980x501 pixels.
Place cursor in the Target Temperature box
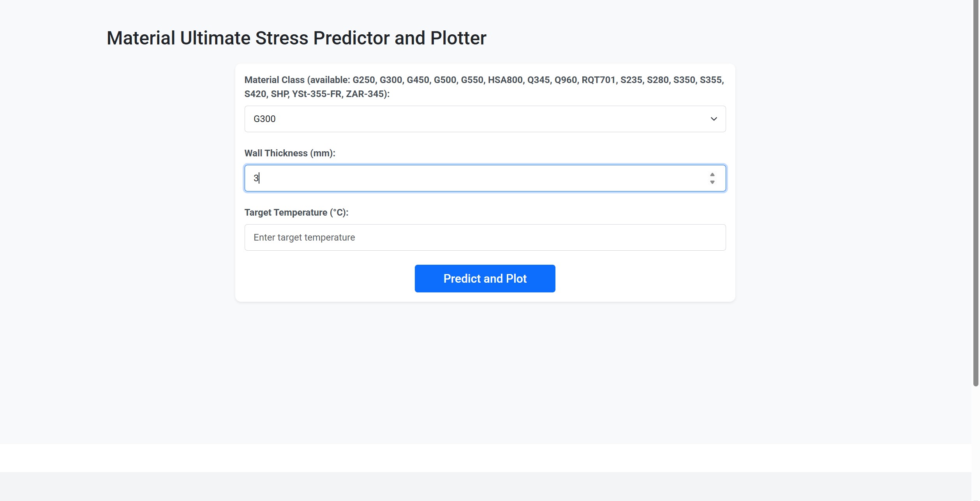click(x=485, y=237)
